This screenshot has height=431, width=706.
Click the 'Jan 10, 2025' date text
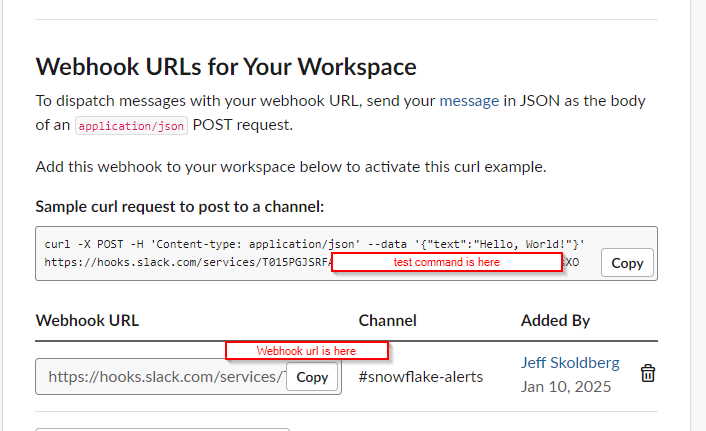(x=566, y=387)
